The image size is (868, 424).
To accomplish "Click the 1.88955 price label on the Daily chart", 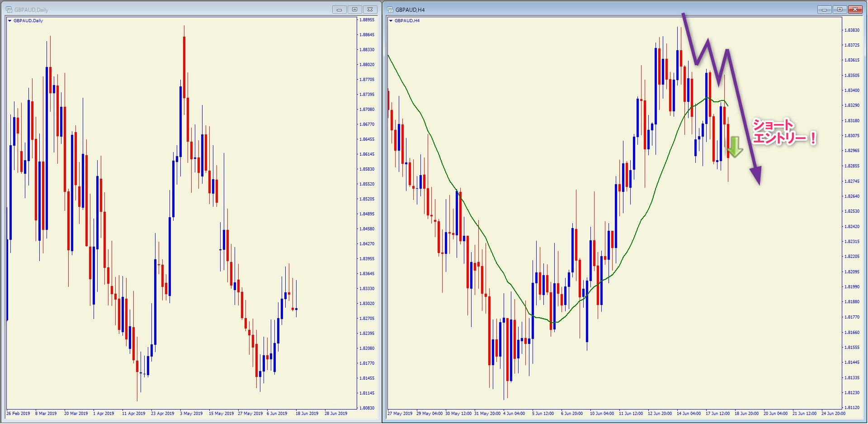I will click(x=367, y=20).
